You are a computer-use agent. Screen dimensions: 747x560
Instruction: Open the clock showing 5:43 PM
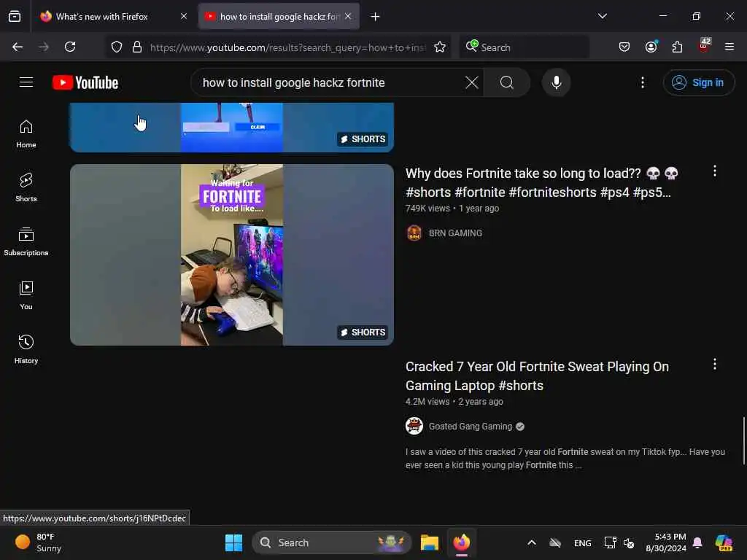[x=666, y=542]
